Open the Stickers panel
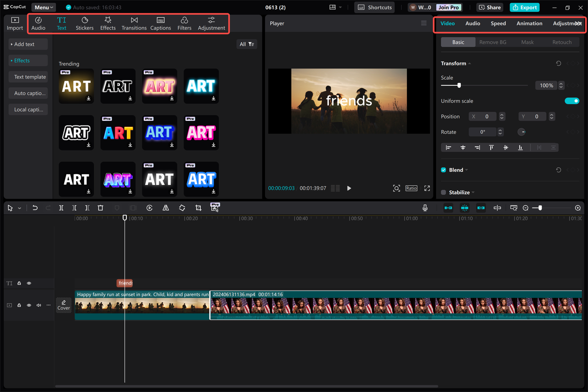This screenshot has height=392, width=588. 85,23
